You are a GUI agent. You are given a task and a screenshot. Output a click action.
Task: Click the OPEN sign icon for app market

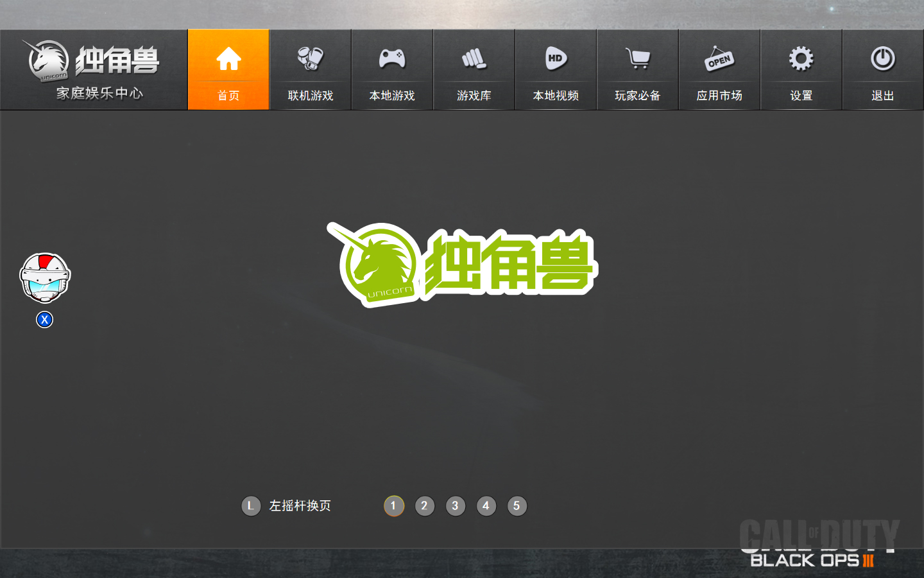719,58
